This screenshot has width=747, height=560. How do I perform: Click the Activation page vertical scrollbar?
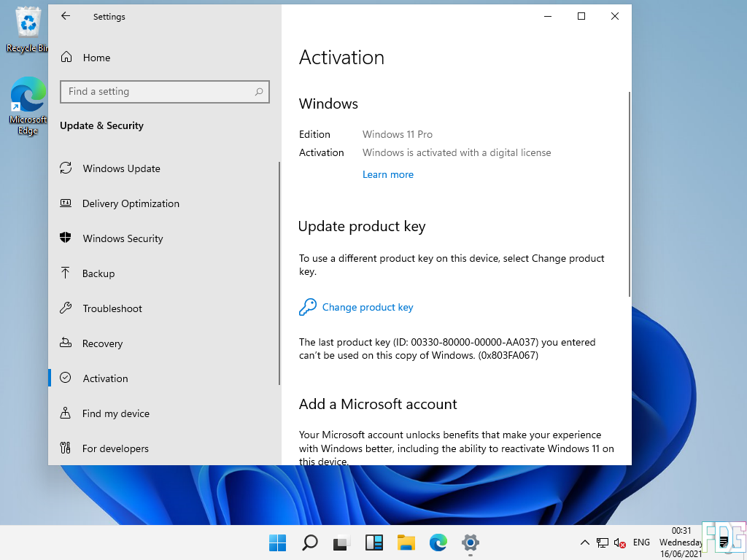coord(630,194)
